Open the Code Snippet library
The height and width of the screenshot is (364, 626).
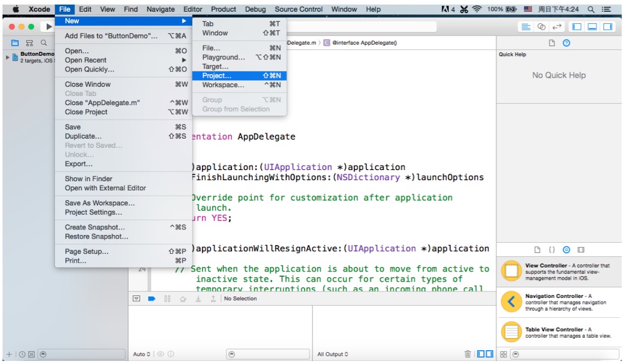point(552,250)
